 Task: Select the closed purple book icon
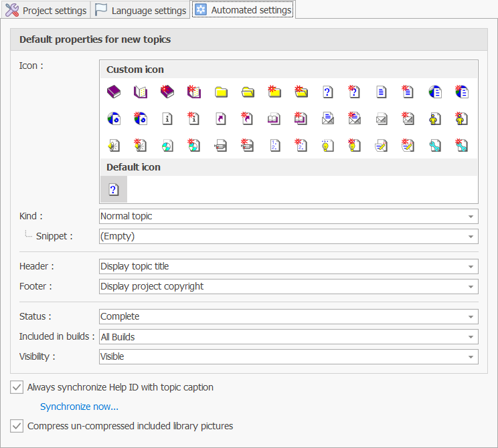113,92
